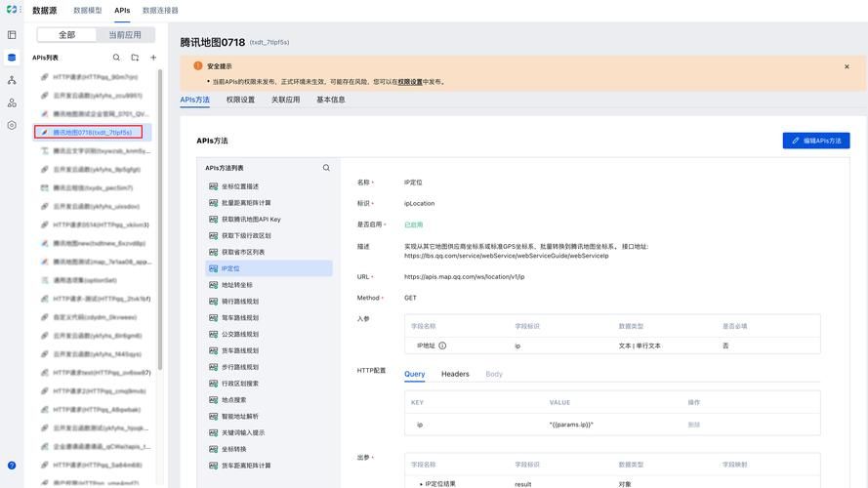Switch to the 权限设置 tab
868x488 pixels.
coord(240,100)
